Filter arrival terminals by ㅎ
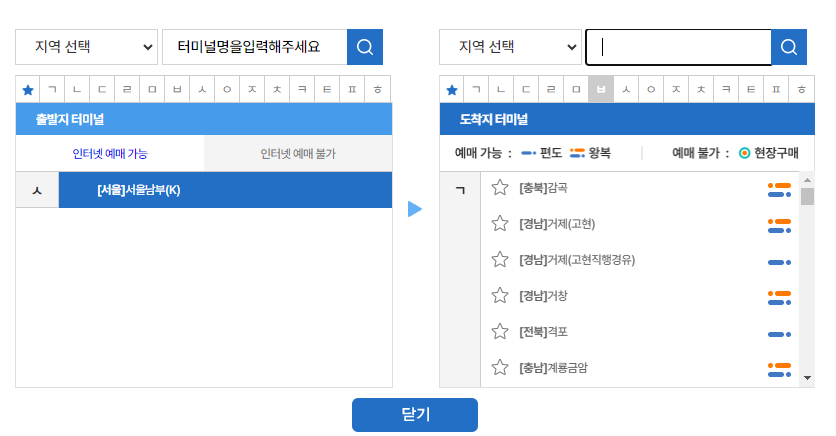Viewport: 836px width, 436px height. tap(802, 90)
